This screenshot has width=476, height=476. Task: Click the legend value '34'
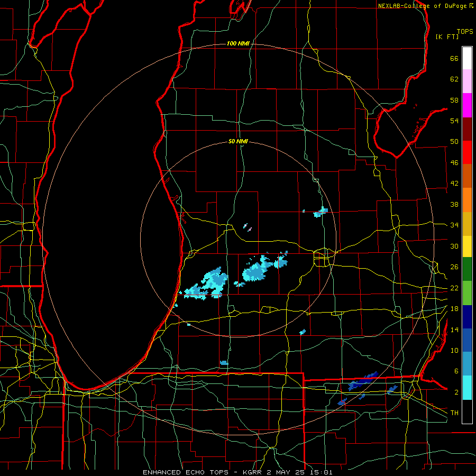[x=454, y=225]
